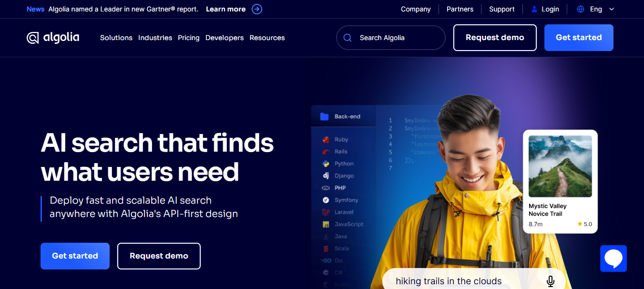
Task: Click the hero Get started button
Action: pos(75,256)
